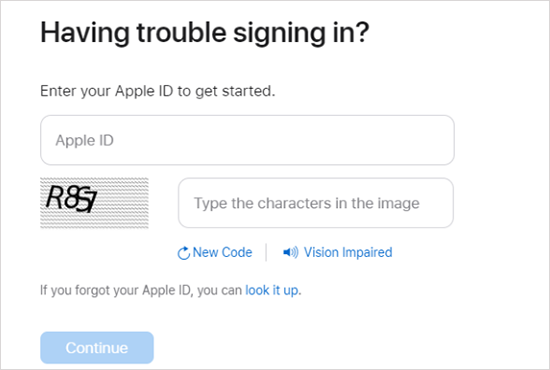Follow the 'look it up' link
Screen dimensions: 550x370
pyautogui.click(x=272, y=290)
